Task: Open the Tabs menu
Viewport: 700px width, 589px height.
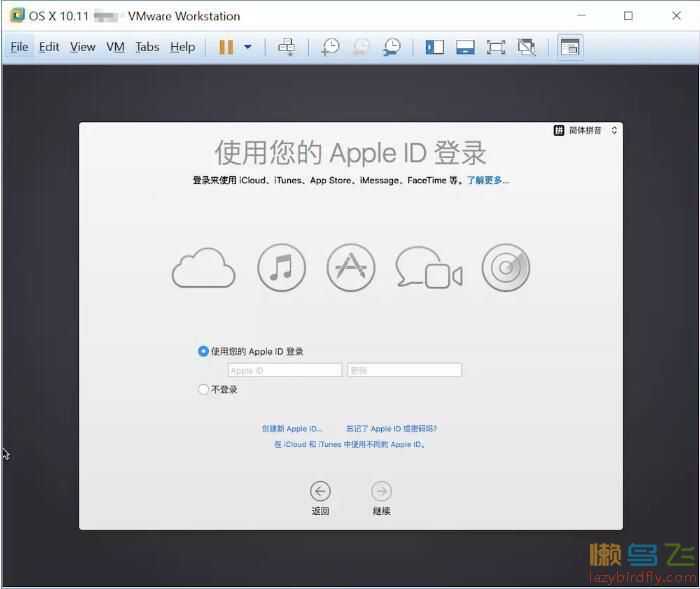Action: coord(147,47)
